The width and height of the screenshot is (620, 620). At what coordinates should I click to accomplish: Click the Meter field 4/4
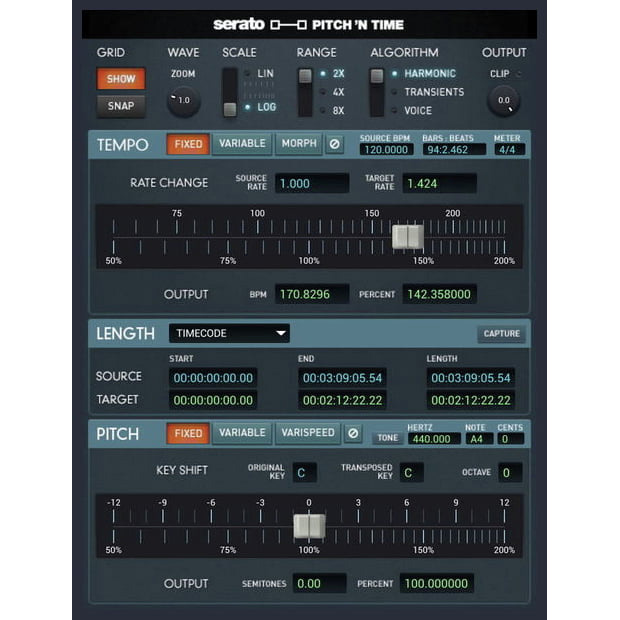coord(510,149)
